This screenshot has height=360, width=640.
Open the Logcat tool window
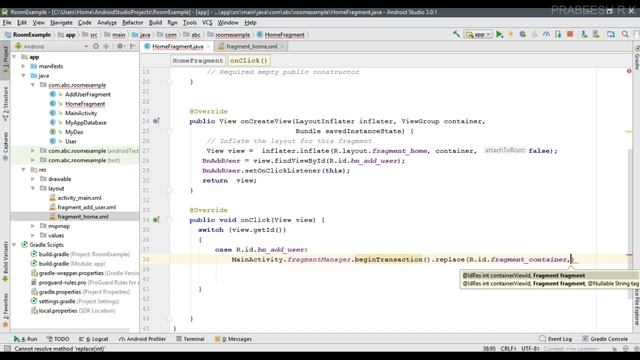93,339
